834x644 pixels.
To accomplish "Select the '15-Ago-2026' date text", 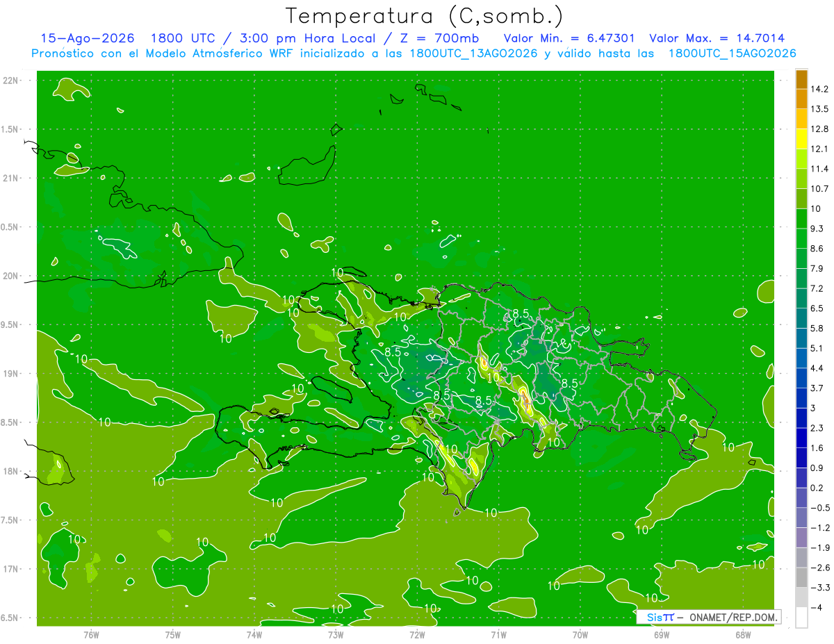I will (88, 38).
